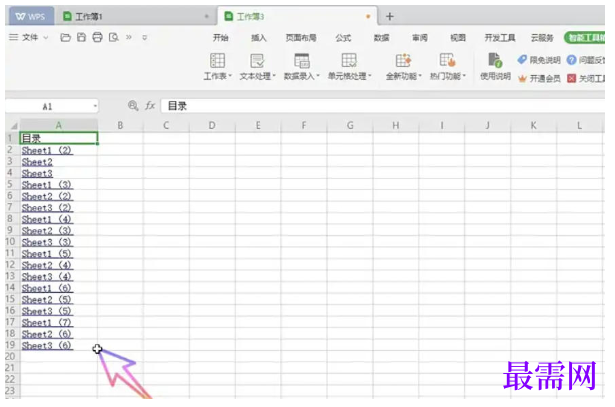Screen dimensions: 615x407
Task: Click the 问题反馈 help button
Action: pos(586,60)
